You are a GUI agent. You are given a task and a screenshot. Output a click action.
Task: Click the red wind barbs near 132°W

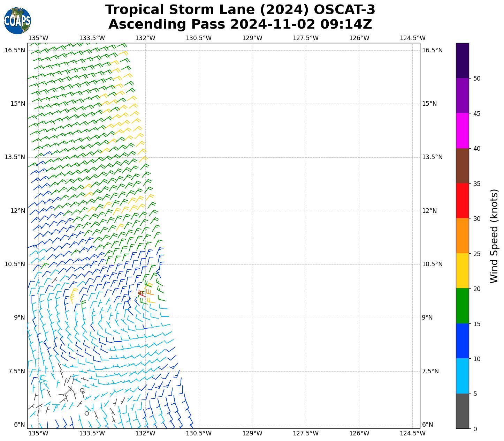tap(141, 293)
